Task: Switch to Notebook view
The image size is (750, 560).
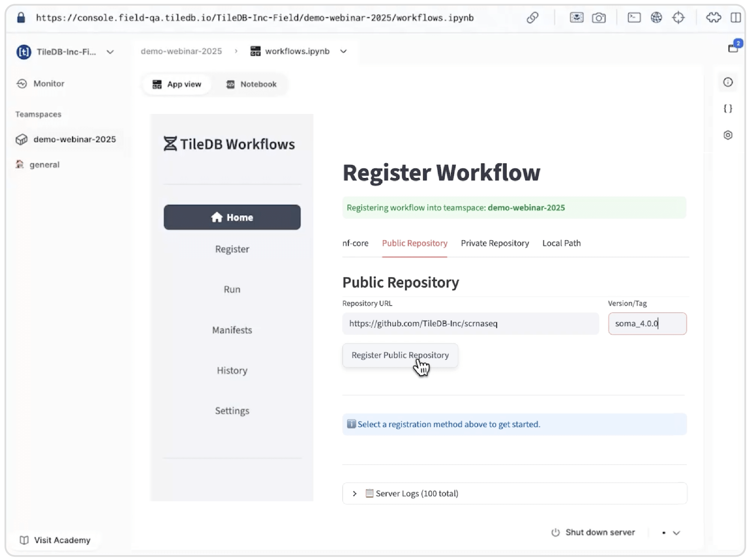Action: point(252,84)
